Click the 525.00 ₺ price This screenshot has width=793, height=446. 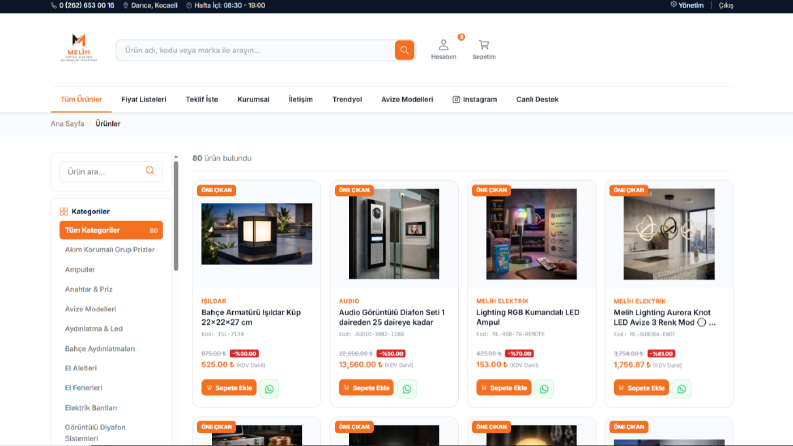click(217, 365)
